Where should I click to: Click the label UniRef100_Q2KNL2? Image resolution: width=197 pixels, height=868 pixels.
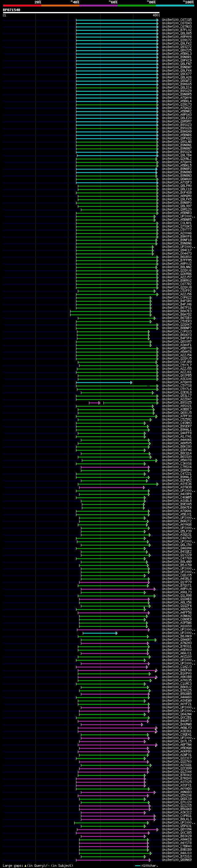click(x=177, y=159)
